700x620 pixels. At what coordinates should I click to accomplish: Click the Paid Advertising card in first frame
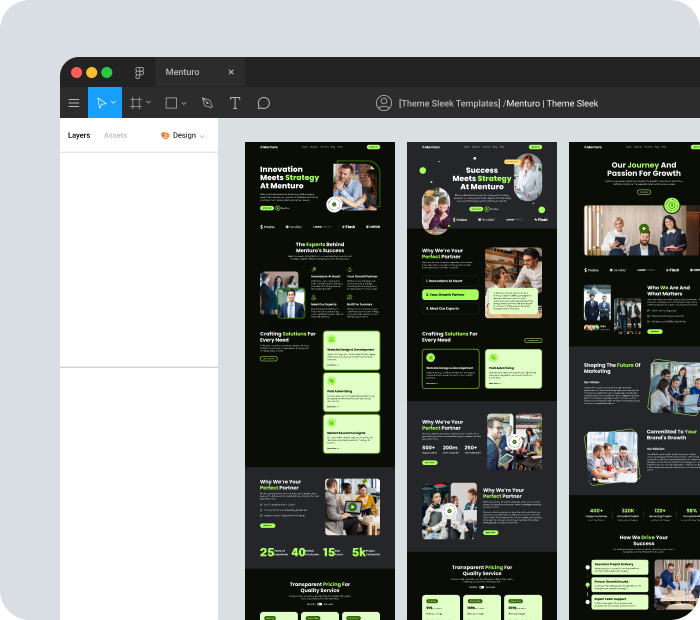tap(352, 392)
